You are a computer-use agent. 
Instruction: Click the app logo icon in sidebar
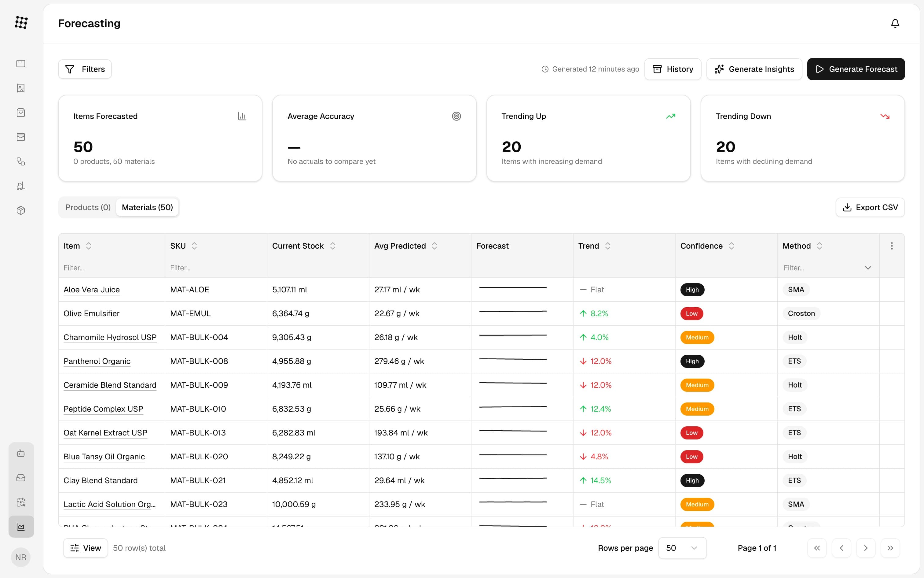tap(21, 23)
